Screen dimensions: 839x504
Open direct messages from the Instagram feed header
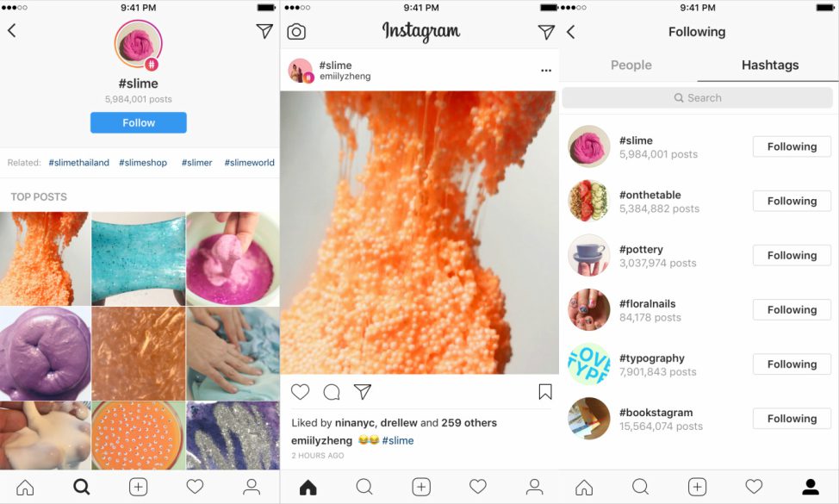(546, 32)
